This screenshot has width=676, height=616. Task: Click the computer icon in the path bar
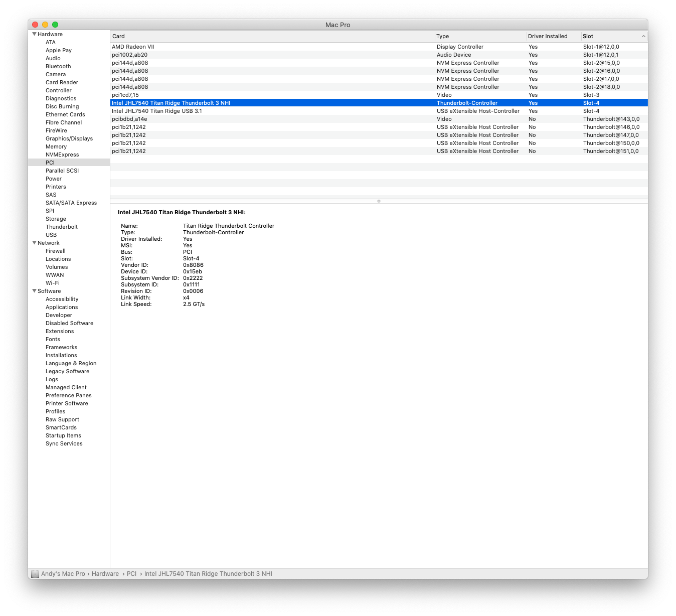[35, 574]
